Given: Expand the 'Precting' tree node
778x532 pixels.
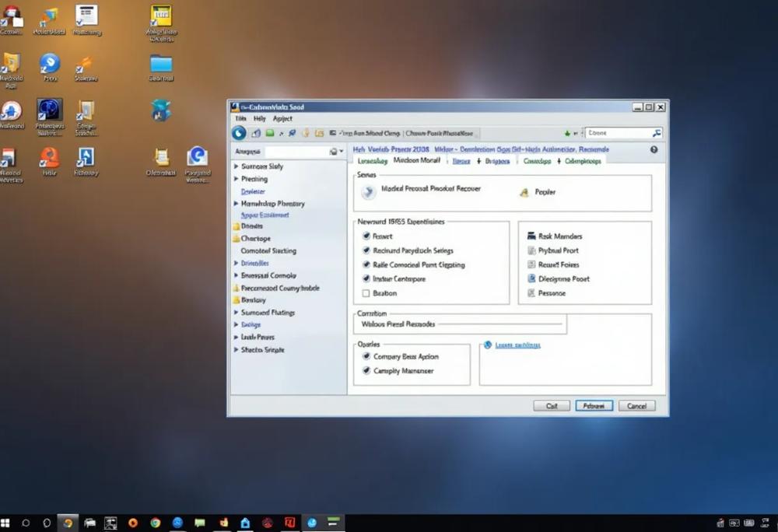Looking at the screenshot, I should click(237, 178).
